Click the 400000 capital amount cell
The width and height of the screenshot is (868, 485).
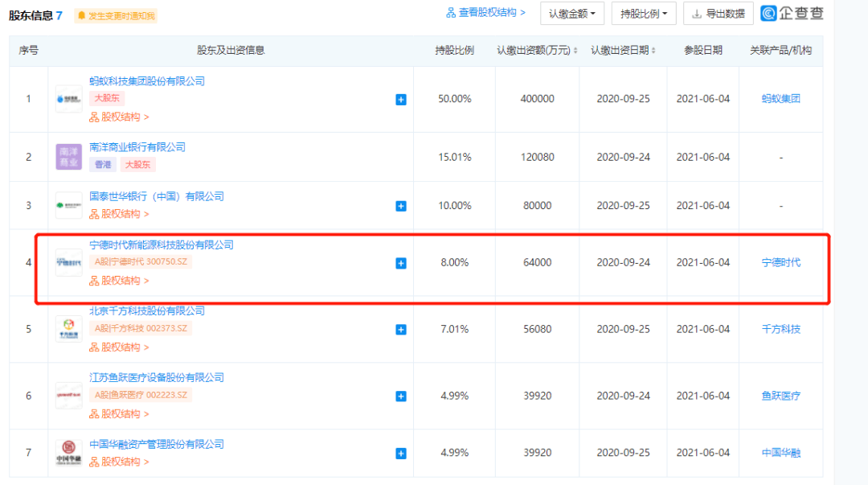pos(537,99)
